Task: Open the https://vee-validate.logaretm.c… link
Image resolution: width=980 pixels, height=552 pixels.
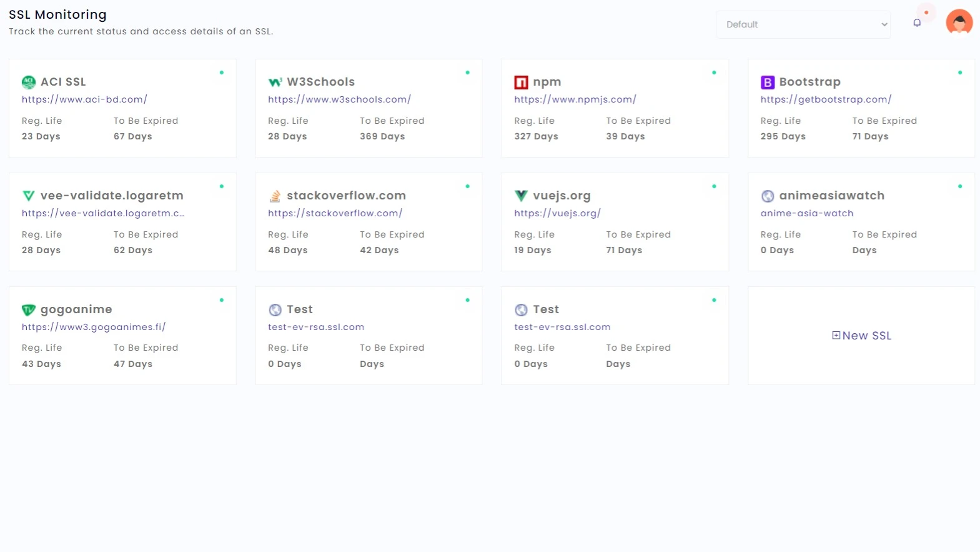Action: pyautogui.click(x=103, y=213)
